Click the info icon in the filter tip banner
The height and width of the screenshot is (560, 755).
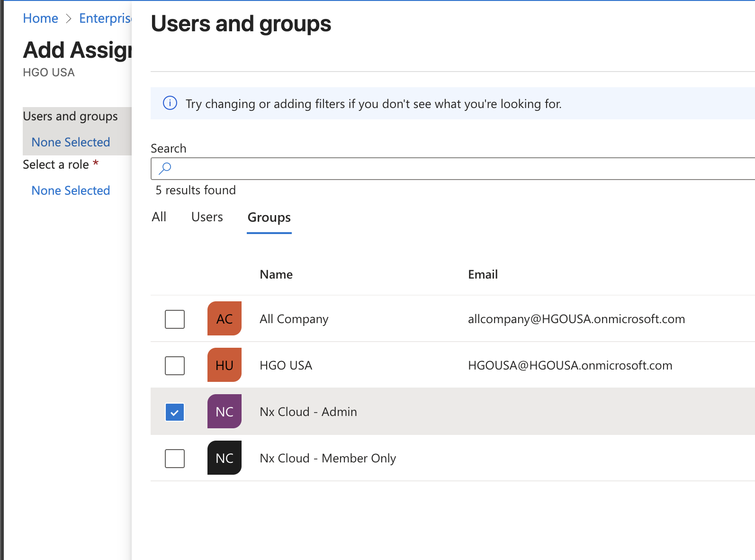coord(170,103)
